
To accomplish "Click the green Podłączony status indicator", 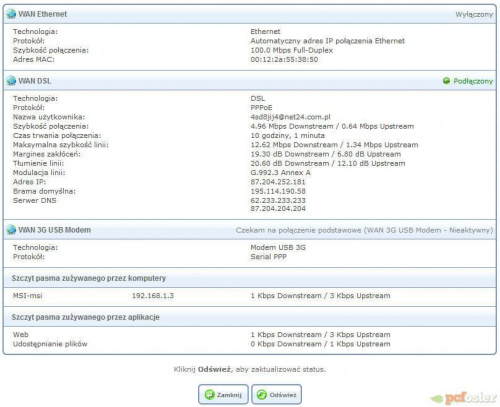I will click(446, 81).
